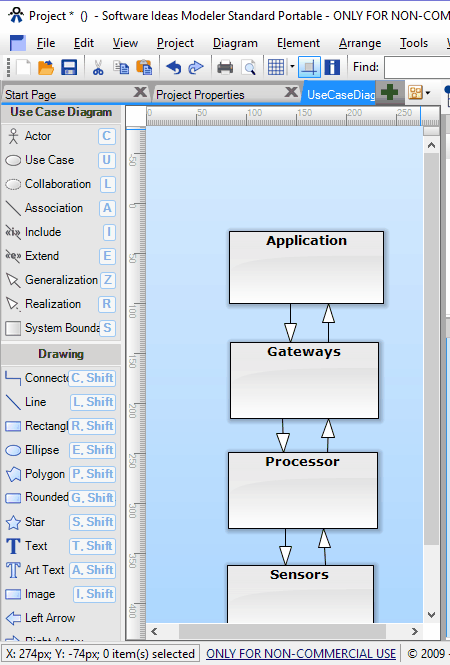This screenshot has height=665, width=450.
Task: Select the Text tool
Action: click(x=60, y=546)
